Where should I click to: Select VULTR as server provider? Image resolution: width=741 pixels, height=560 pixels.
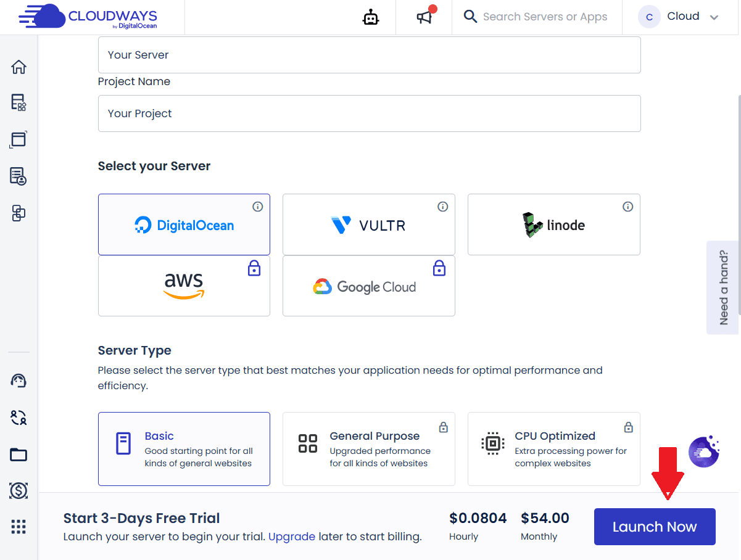[369, 224]
